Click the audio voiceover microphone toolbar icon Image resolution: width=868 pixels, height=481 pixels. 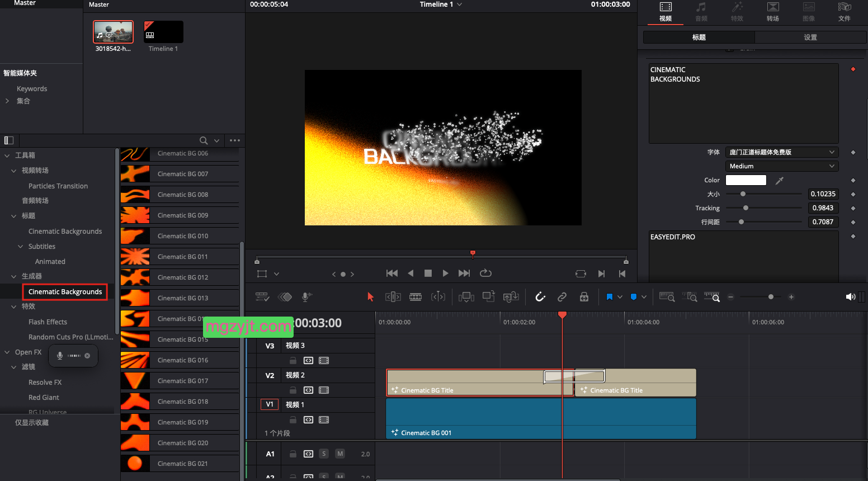click(x=306, y=297)
